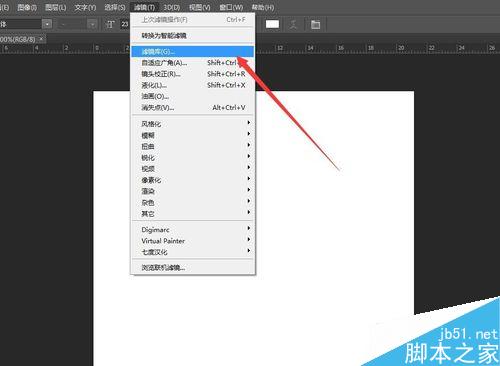Open the 3D(D) menu

[x=172, y=7]
